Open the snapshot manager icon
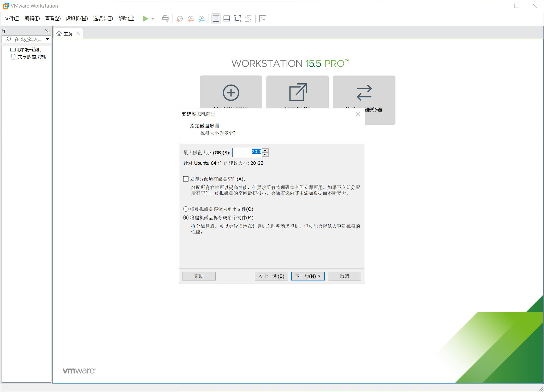This screenshot has width=544, height=392. (x=201, y=19)
